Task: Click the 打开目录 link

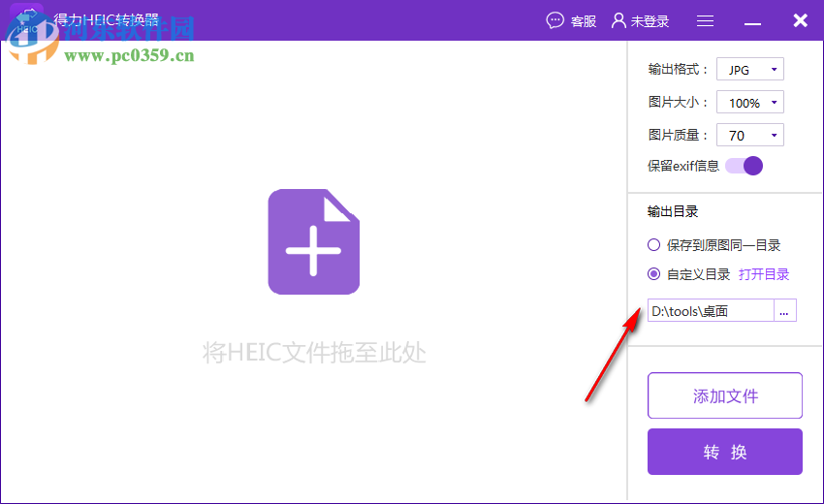Action: coord(764,274)
